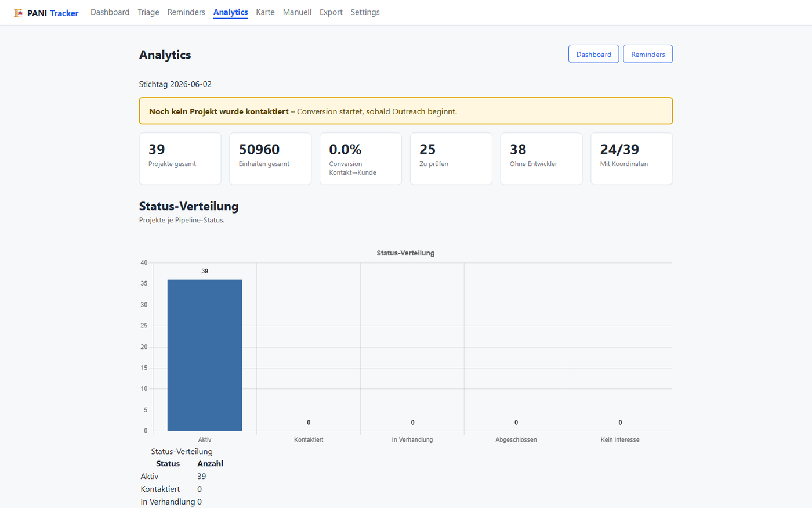The image size is (812, 508).
Task: Click the Conversion Kontakt→Kunde card
Action: [x=361, y=158]
